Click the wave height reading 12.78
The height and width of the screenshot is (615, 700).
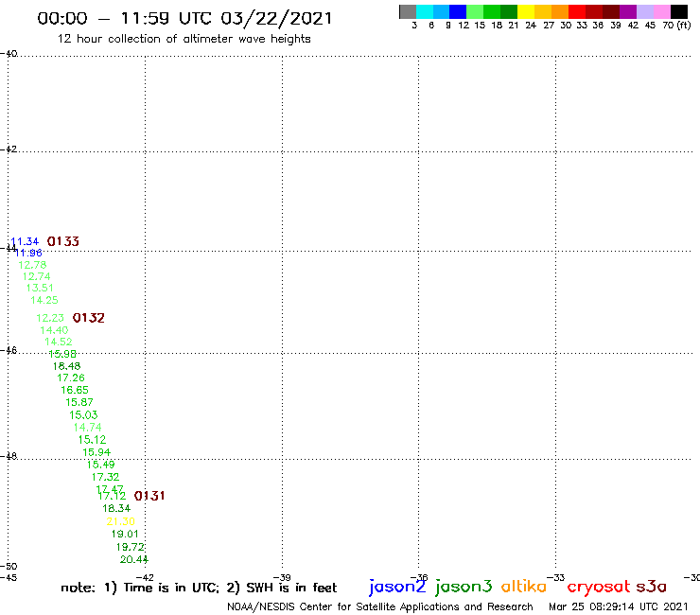click(32, 265)
